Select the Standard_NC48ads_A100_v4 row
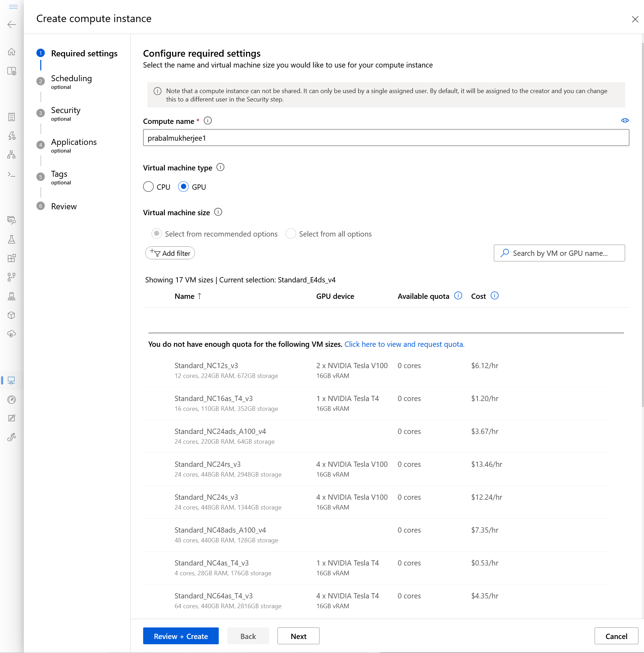Viewport: 644px width, 653px height. (377, 535)
